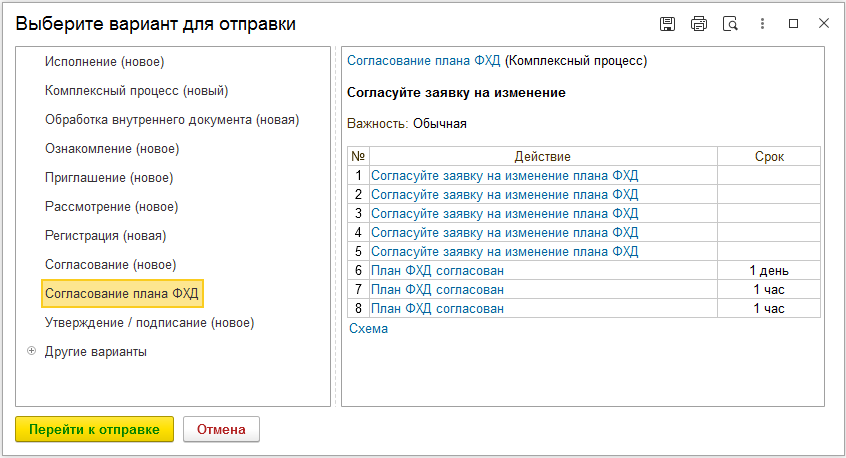The image size is (846, 458).
Task: Click the printer icon
Action: point(699,24)
